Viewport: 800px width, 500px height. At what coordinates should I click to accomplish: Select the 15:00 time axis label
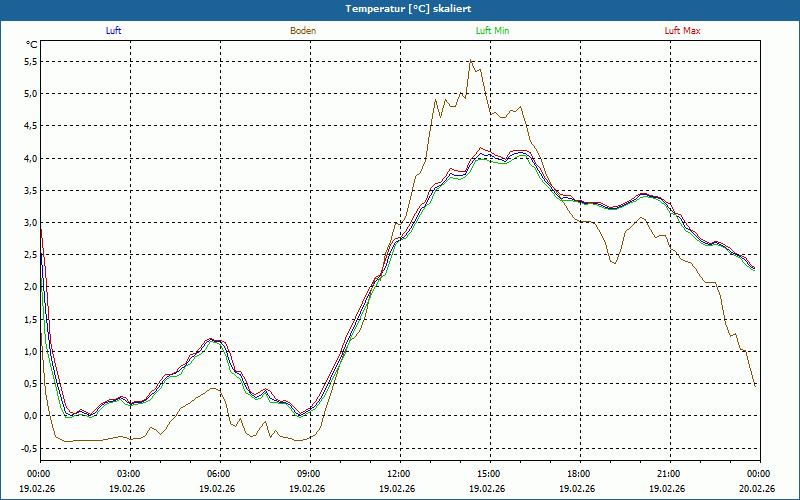[489, 474]
